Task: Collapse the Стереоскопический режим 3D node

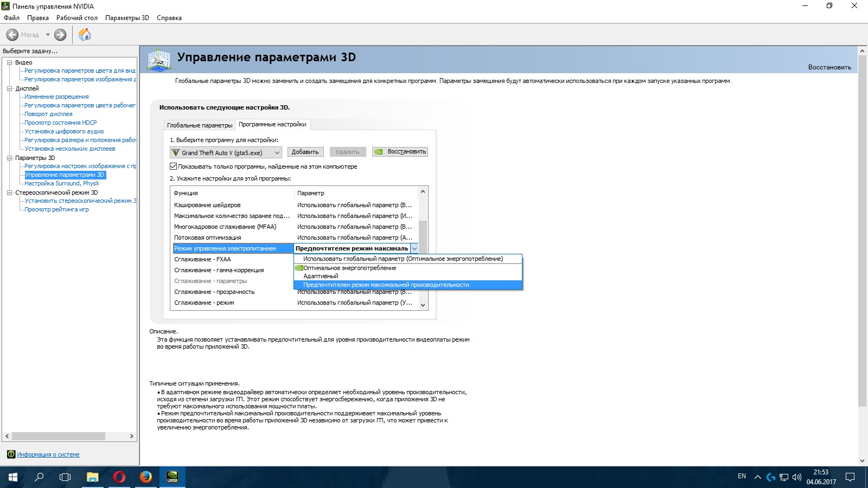Action: (9, 192)
